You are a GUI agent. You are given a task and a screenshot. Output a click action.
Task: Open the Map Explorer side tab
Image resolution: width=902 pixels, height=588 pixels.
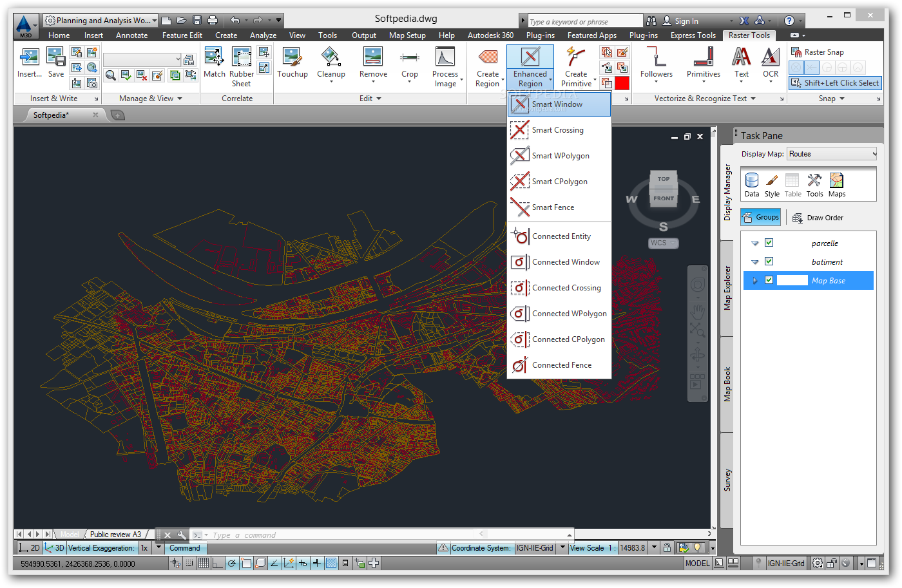[727, 288]
